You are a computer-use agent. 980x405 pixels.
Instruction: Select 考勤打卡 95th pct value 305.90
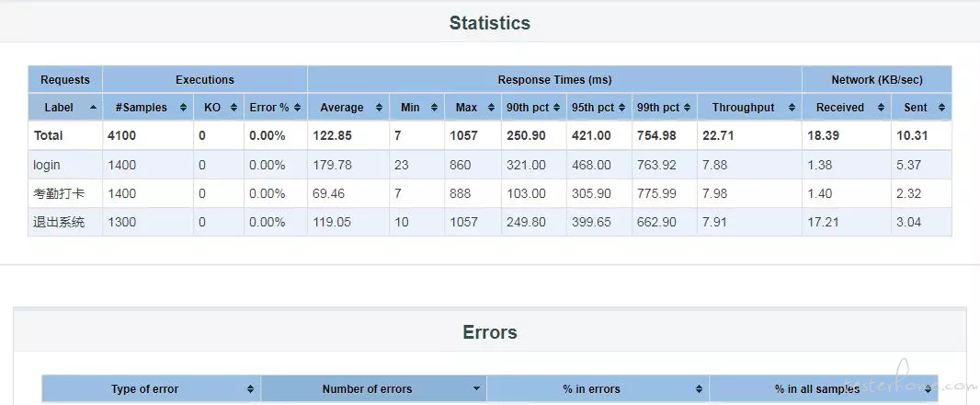(x=591, y=194)
